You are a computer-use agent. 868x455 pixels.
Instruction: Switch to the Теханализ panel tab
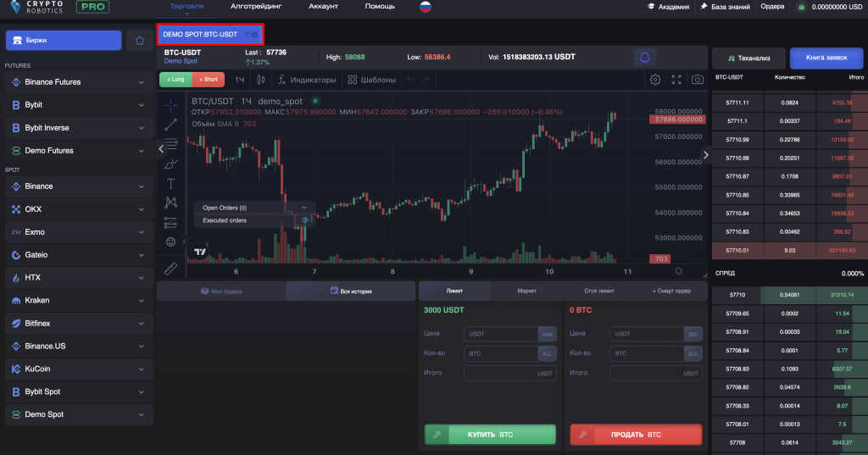pyautogui.click(x=748, y=58)
